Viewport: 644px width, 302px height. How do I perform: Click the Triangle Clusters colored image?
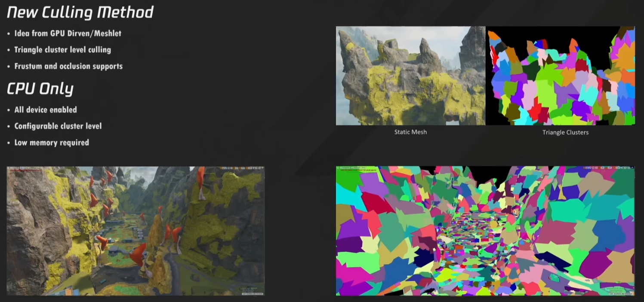(561, 76)
